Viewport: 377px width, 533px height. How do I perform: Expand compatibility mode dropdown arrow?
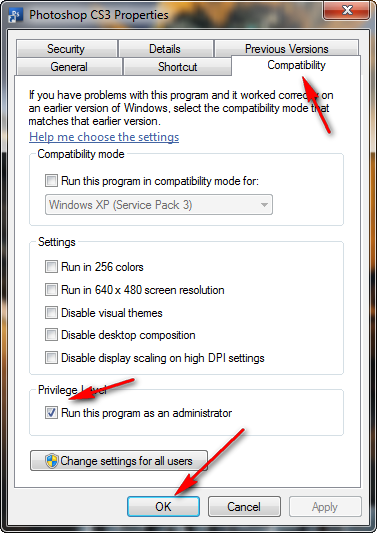[x=264, y=205]
